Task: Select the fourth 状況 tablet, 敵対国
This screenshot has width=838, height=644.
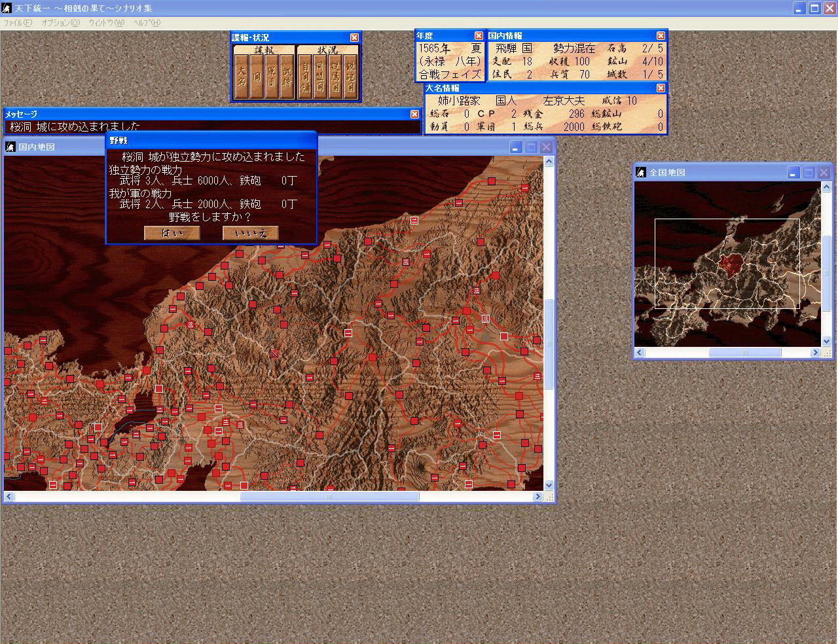Action: pos(350,77)
